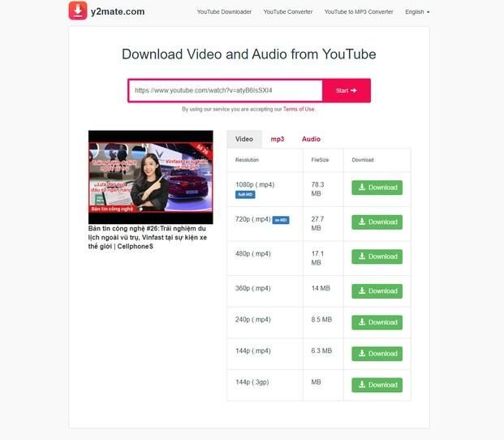Open YouTube to MP3 Converter link
This screenshot has height=440, width=504.
359,12
